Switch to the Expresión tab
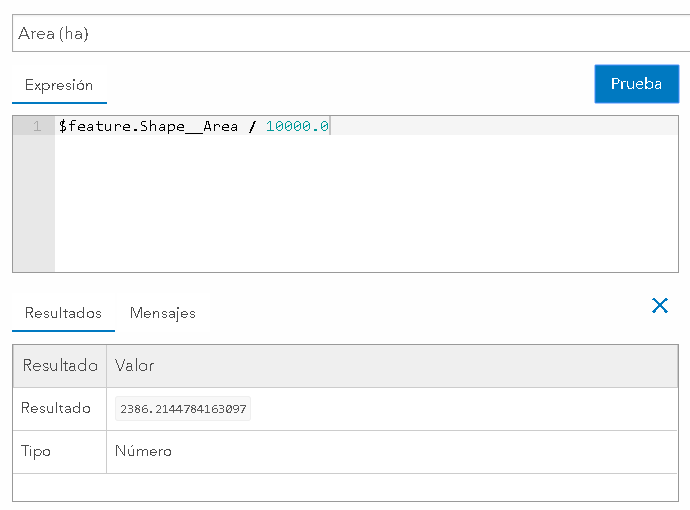The image size is (690, 510). point(59,86)
